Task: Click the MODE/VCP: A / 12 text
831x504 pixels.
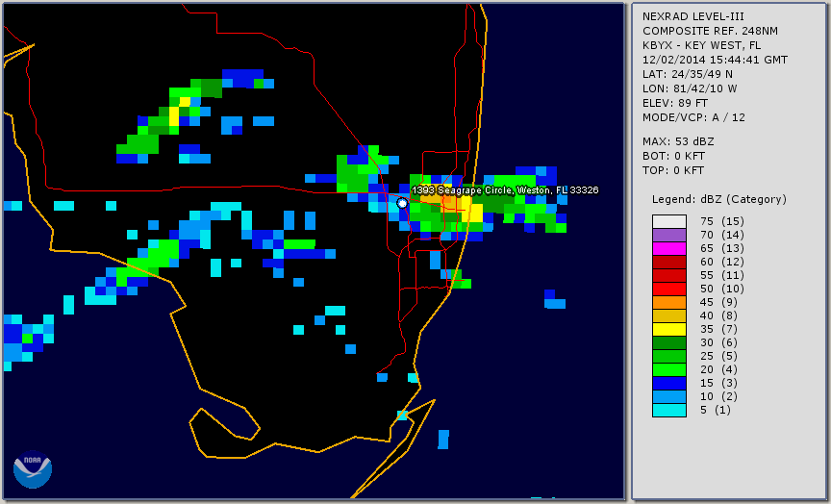Action: [693, 117]
